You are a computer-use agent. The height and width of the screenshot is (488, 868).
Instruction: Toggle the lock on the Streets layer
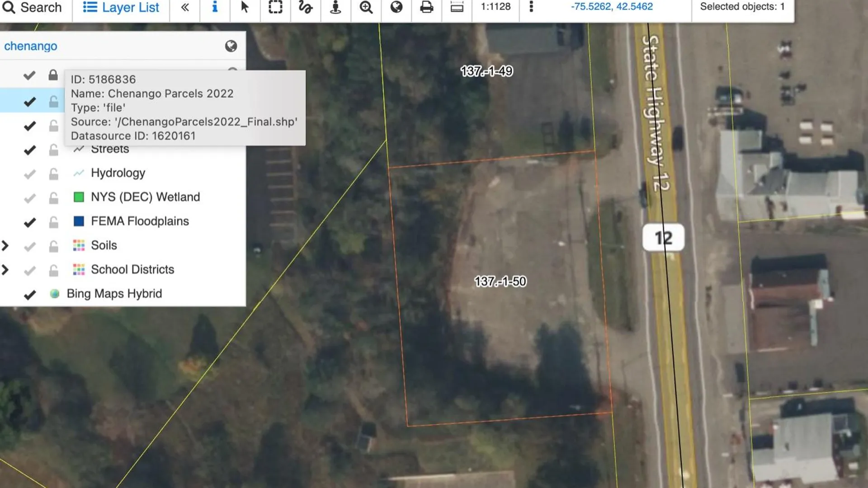tap(53, 149)
